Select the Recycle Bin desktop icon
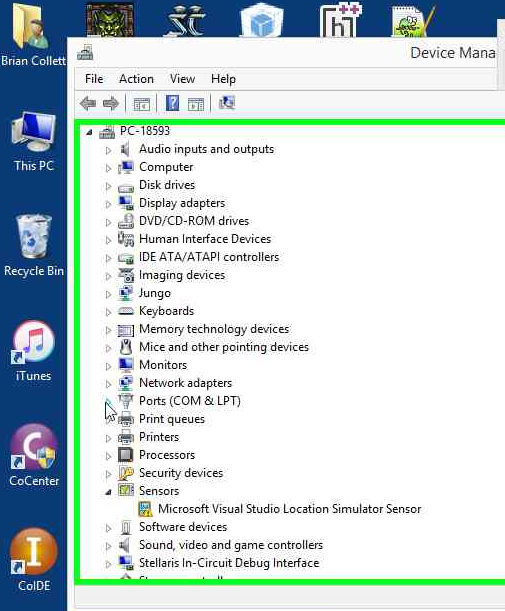The width and height of the screenshot is (505, 611). click(34, 245)
